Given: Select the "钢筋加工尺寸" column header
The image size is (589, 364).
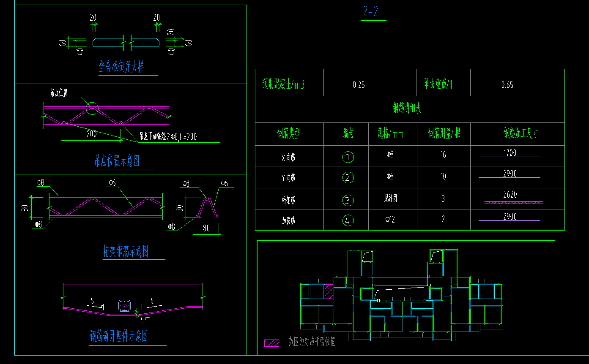Looking at the screenshot, I should pyautogui.click(x=521, y=134).
